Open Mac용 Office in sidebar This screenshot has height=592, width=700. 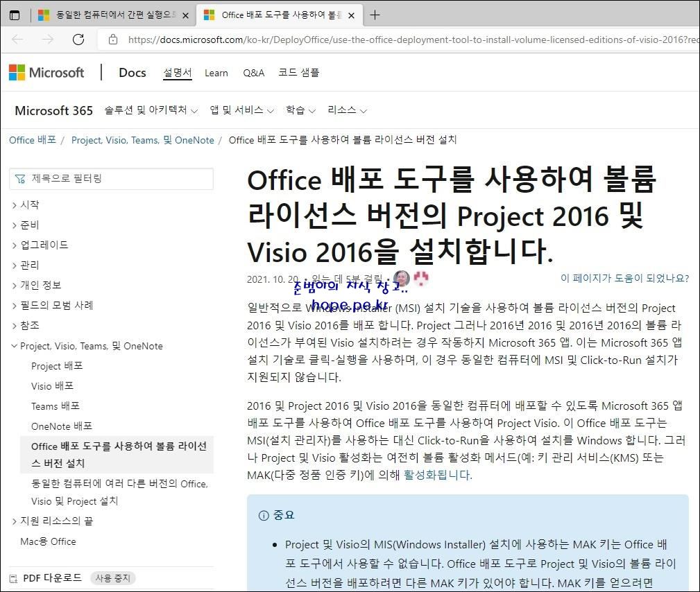pyautogui.click(x=48, y=541)
